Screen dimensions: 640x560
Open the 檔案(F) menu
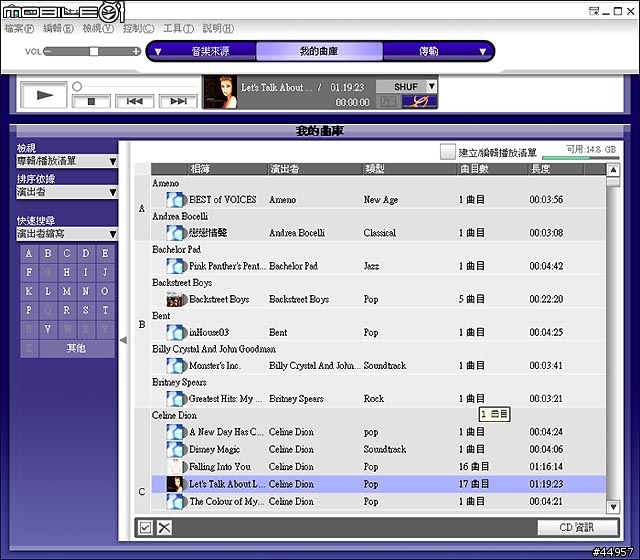[x=19, y=29]
